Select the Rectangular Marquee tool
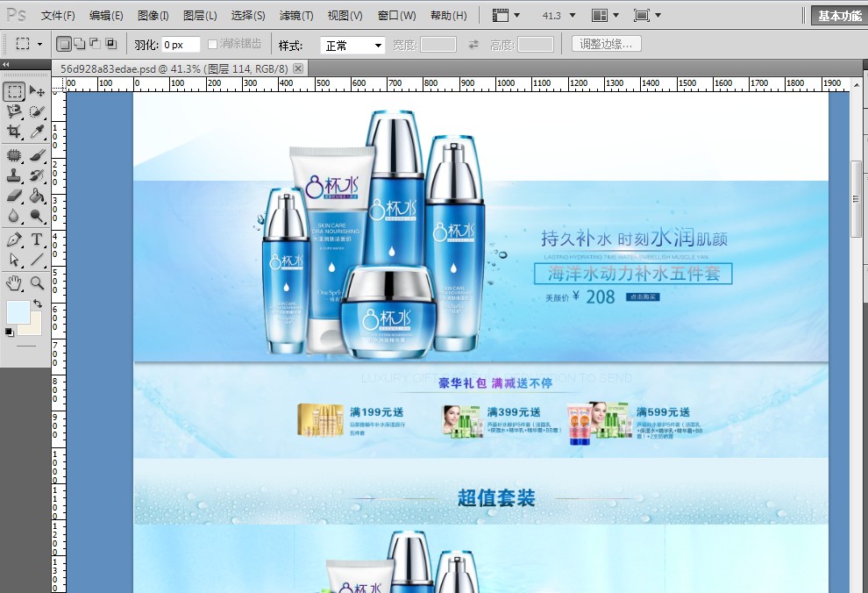 14,91
